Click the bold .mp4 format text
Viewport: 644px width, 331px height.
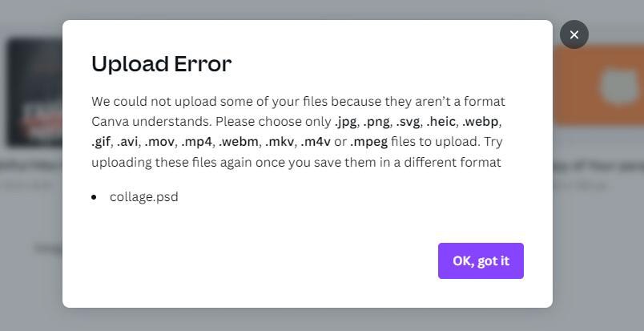tap(196, 142)
